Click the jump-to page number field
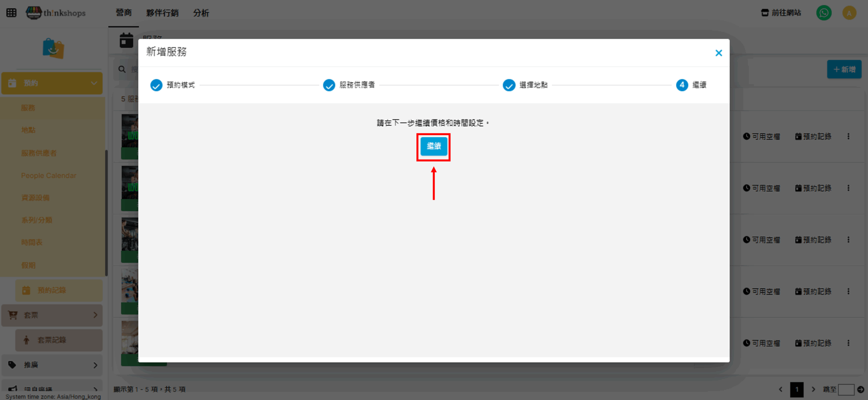 pyautogui.click(x=846, y=389)
